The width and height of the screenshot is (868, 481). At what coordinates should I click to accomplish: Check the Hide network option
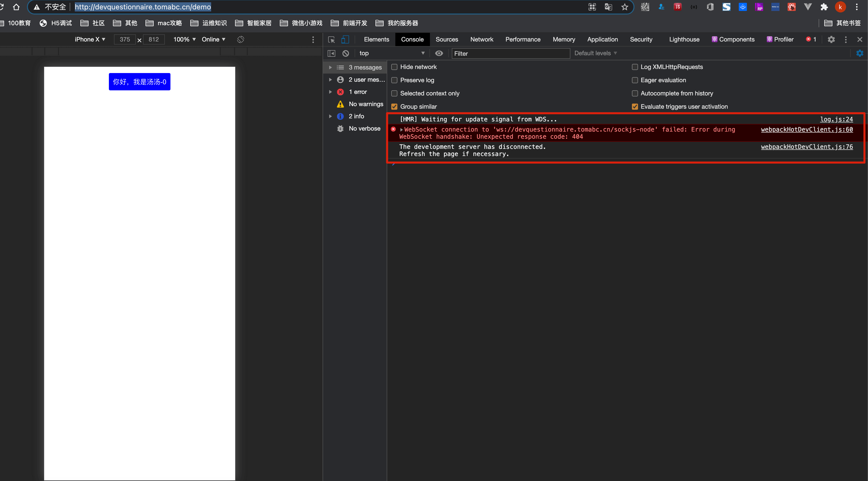394,67
